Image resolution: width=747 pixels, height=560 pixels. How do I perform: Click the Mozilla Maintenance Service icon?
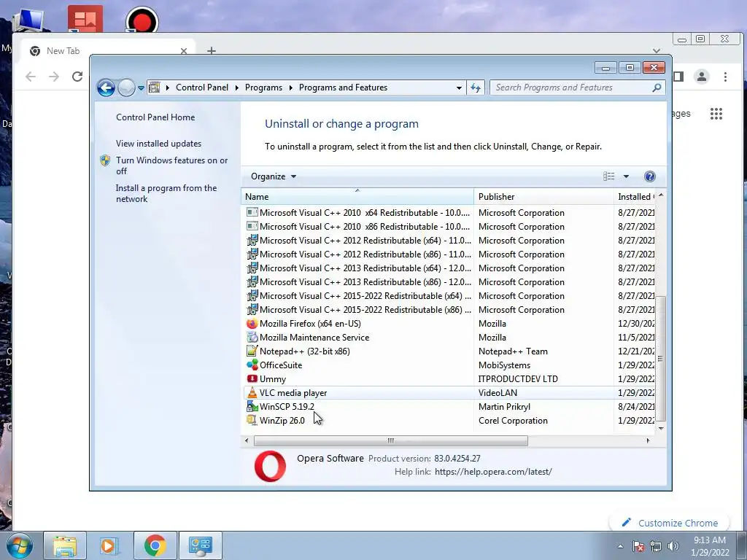pyautogui.click(x=252, y=337)
